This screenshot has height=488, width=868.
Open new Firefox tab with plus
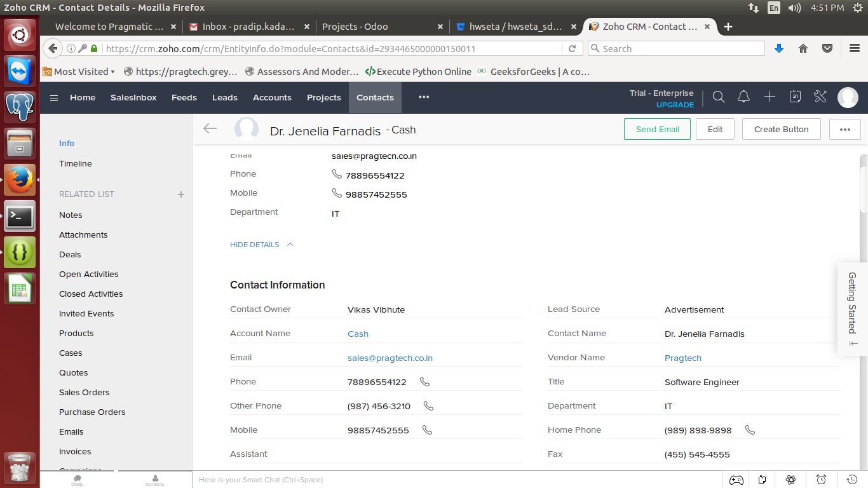pos(728,27)
